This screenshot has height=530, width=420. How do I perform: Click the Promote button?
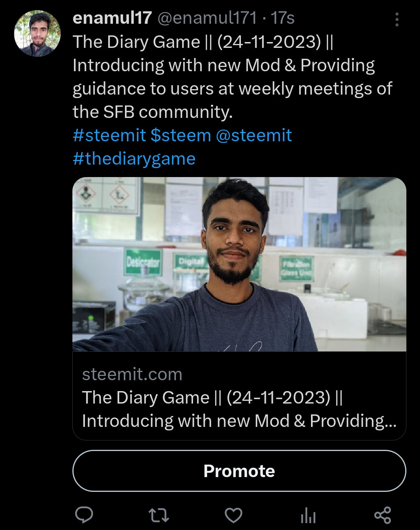pos(239,471)
